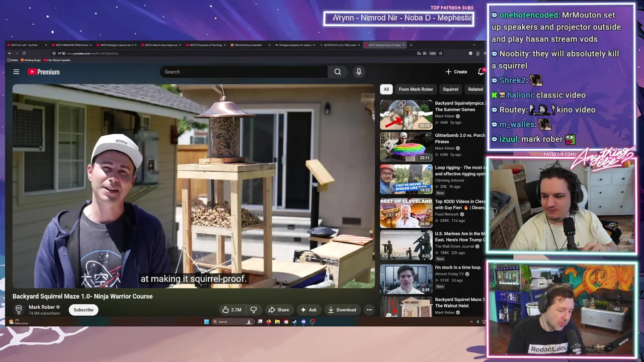Download the video
This screenshot has width=644, height=362.
[342, 310]
